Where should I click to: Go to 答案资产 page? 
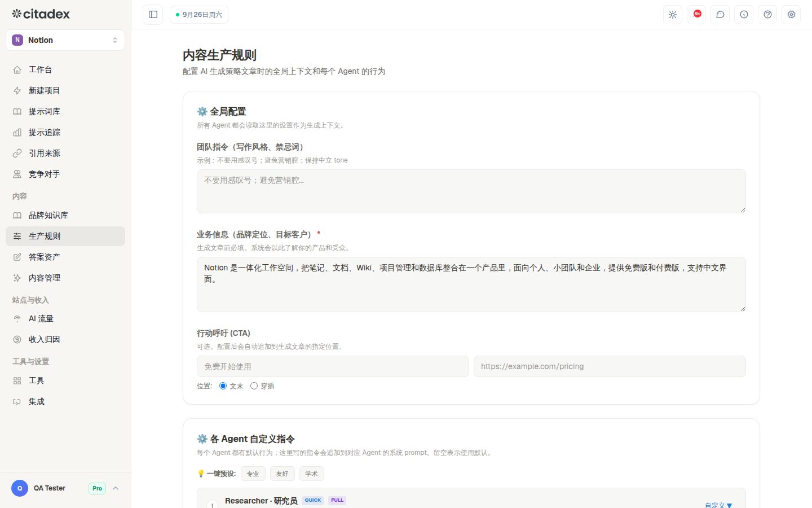[x=65, y=257]
